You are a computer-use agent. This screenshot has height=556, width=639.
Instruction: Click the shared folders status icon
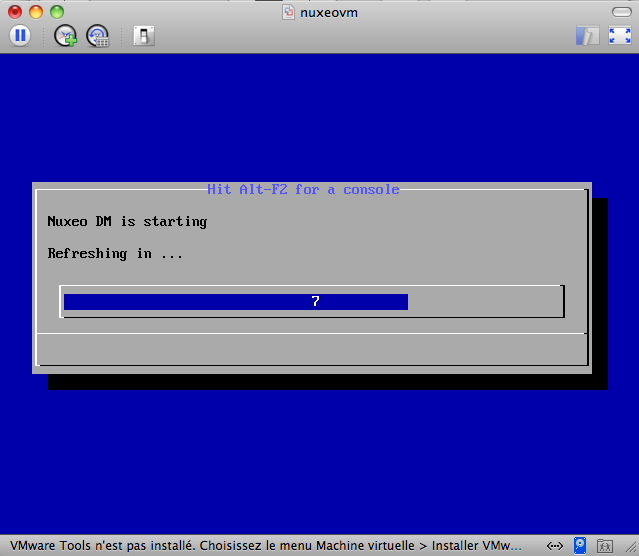pos(605,545)
